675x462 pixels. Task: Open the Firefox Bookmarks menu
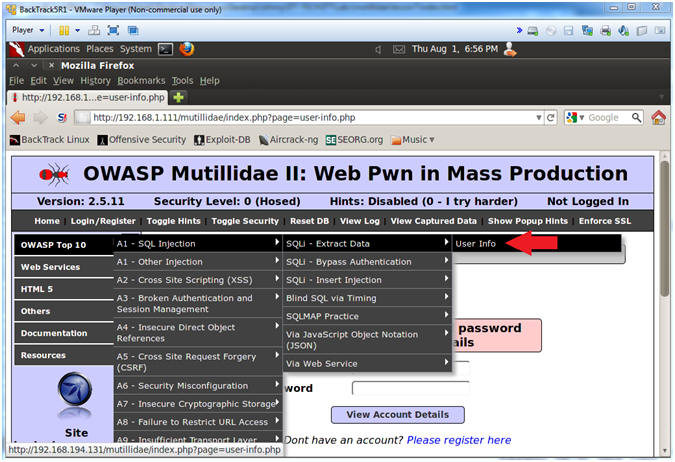141,81
